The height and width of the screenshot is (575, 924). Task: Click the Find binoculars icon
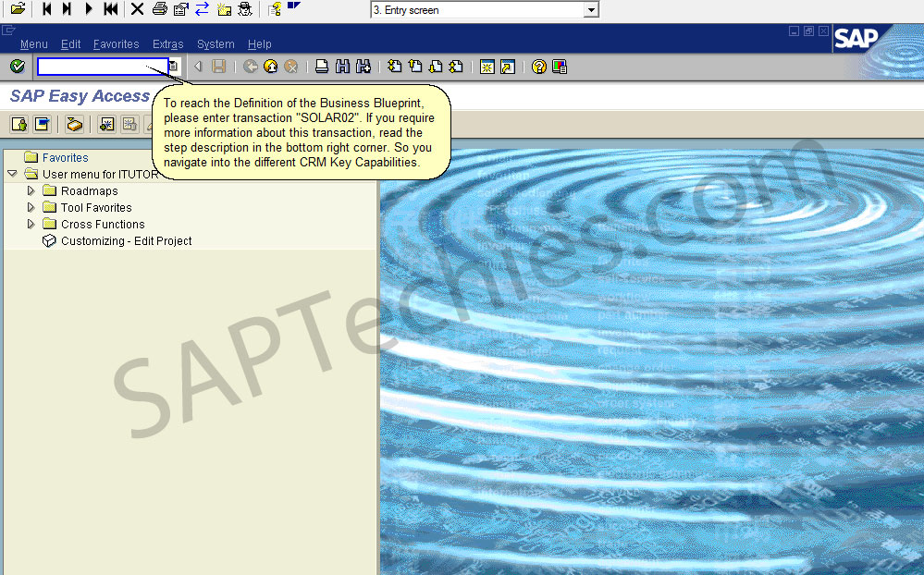pyautogui.click(x=342, y=67)
